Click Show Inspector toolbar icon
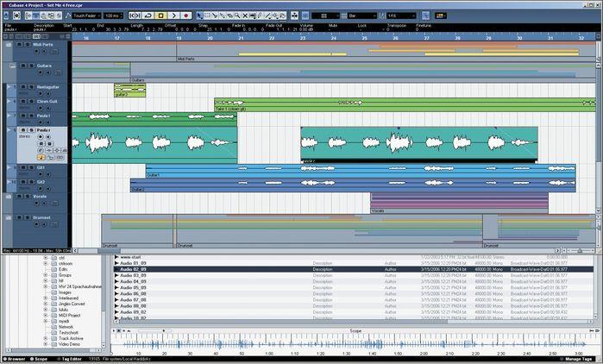Viewport: 603px width, 364px height. (28, 16)
